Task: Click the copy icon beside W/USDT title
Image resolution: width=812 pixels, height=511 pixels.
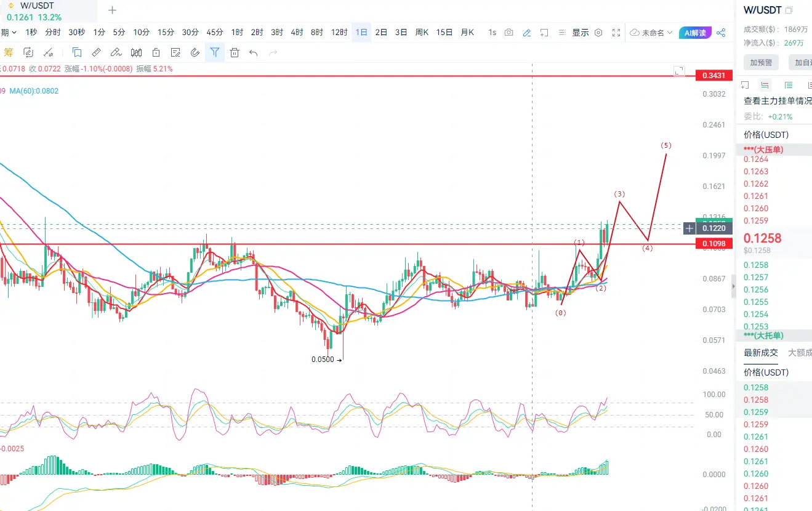Action: coord(789,10)
